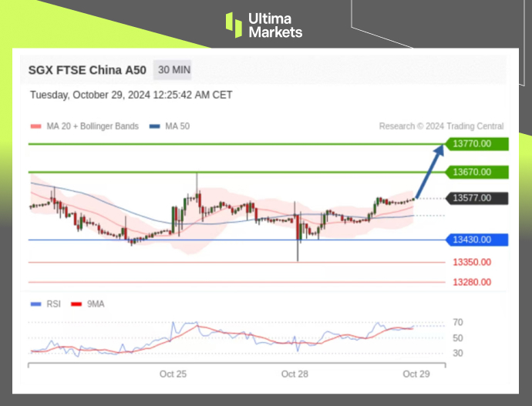Click the 9MA red legend swatch
Image resolution: width=532 pixels, height=406 pixels.
[76, 304]
